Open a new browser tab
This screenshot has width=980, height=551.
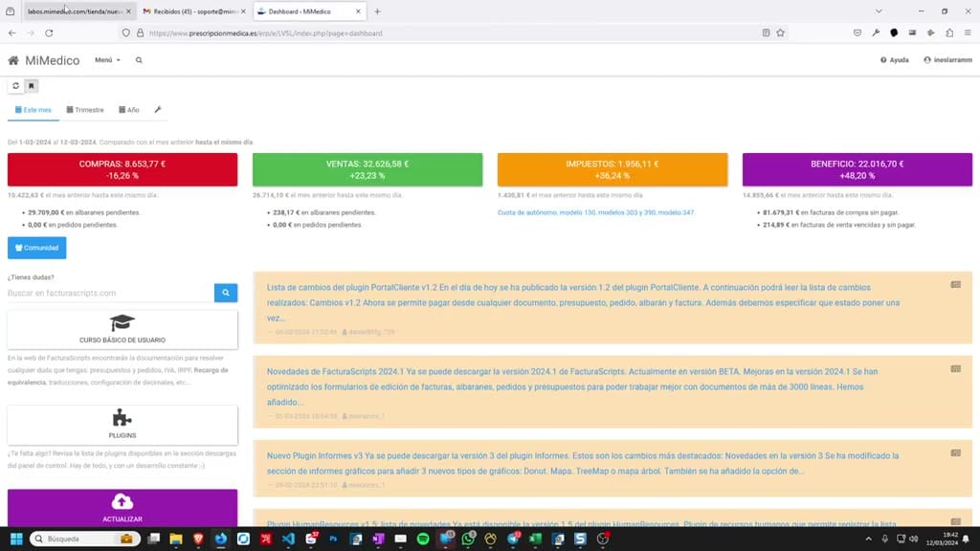pyautogui.click(x=377, y=11)
